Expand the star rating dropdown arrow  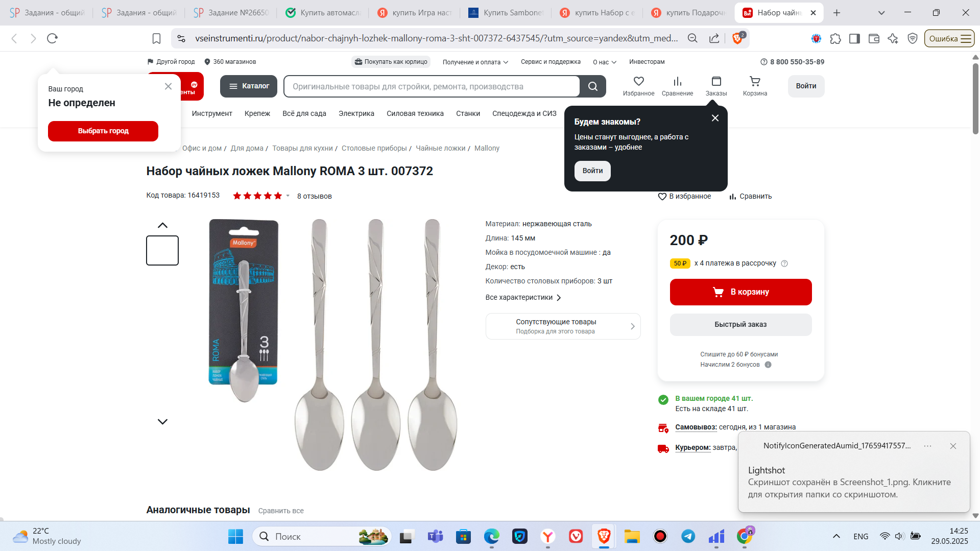(x=288, y=196)
